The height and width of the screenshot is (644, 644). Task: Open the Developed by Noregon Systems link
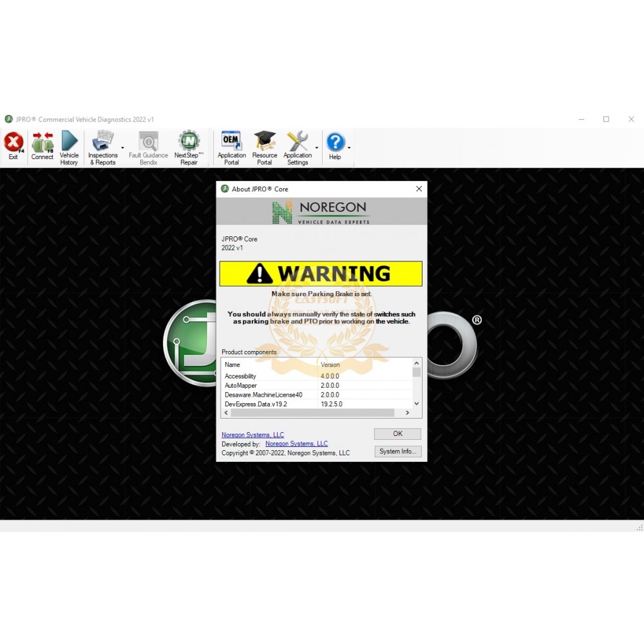pyautogui.click(x=296, y=444)
